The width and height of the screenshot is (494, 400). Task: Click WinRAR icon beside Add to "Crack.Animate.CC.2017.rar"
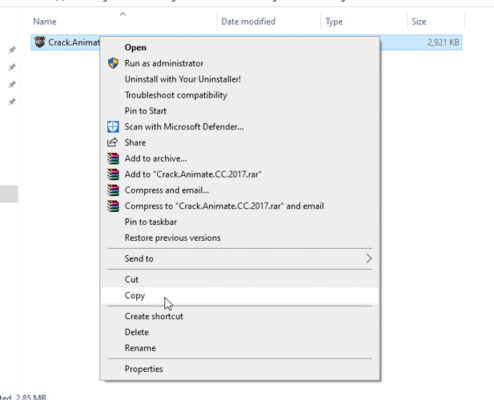[113, 174]
